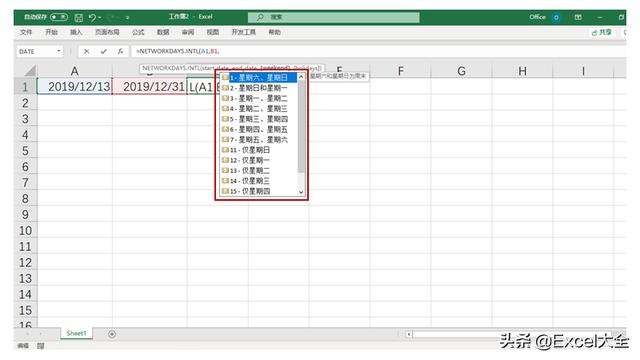This screenshot has height=360, width=640.
Task: Open the Name Box dropdown arrow
Action: 59,51
